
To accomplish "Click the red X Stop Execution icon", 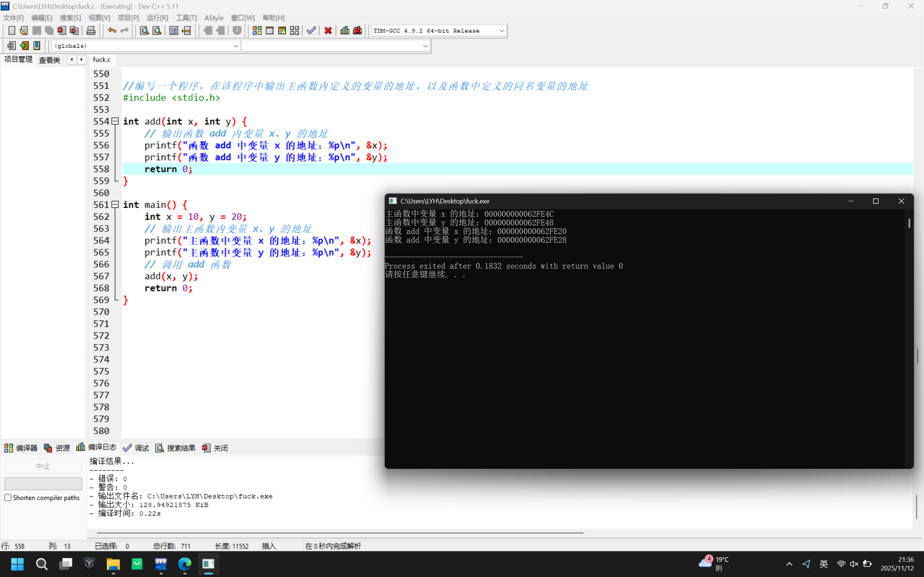I will click(328, 31).
